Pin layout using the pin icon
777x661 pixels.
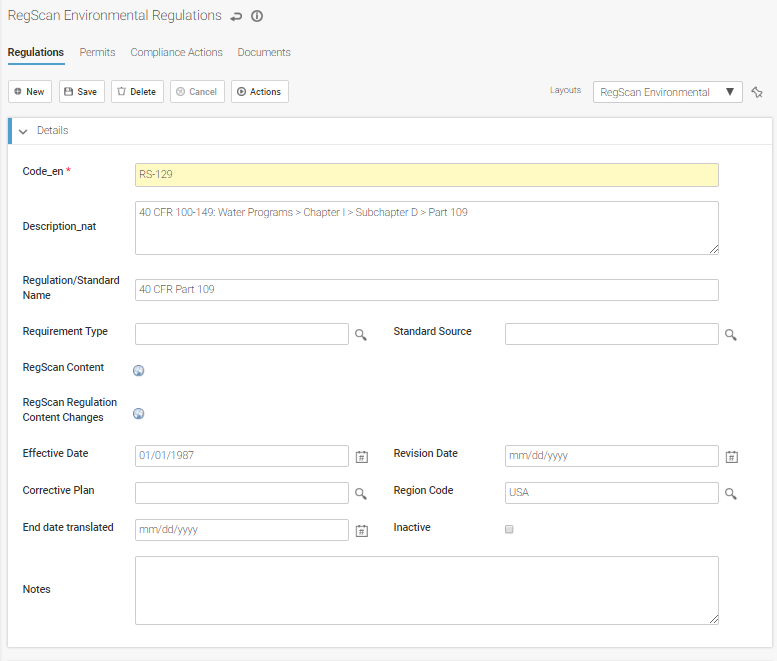(757, 92)
